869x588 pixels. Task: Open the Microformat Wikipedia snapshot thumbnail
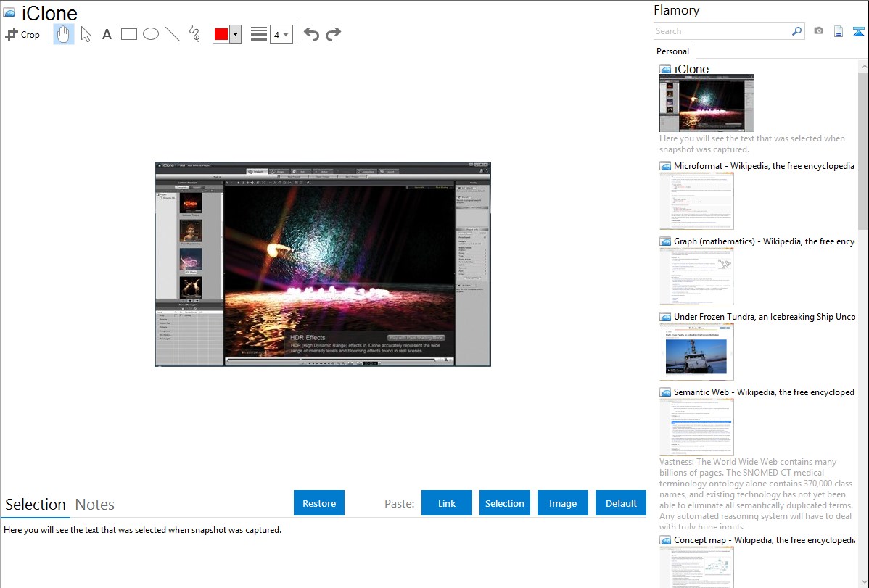click(696, 201)
